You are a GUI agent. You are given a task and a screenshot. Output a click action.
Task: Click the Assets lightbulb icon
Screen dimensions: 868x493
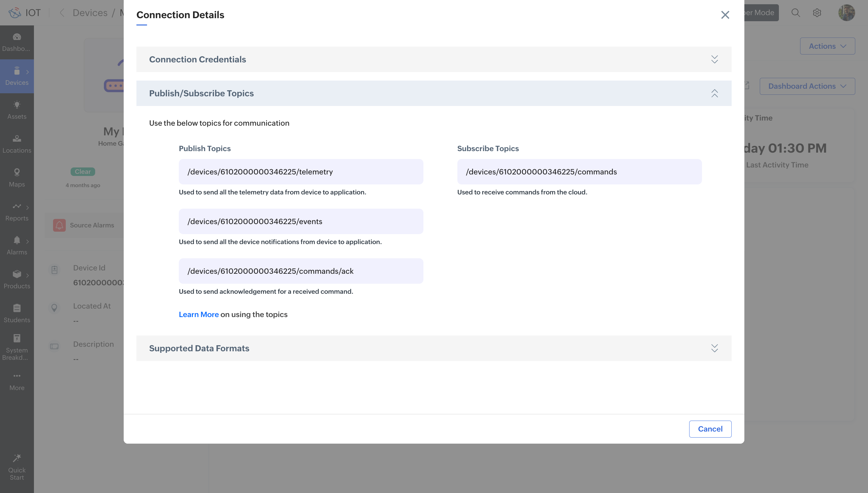coord(17,105)
